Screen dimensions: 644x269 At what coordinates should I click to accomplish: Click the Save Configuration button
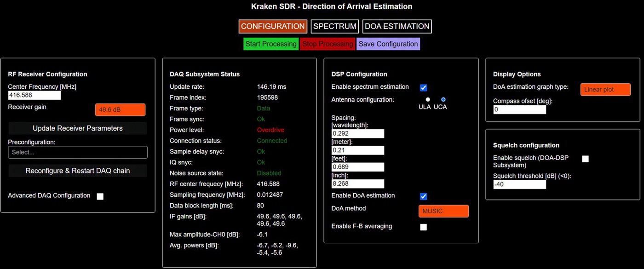coord(388,44)
